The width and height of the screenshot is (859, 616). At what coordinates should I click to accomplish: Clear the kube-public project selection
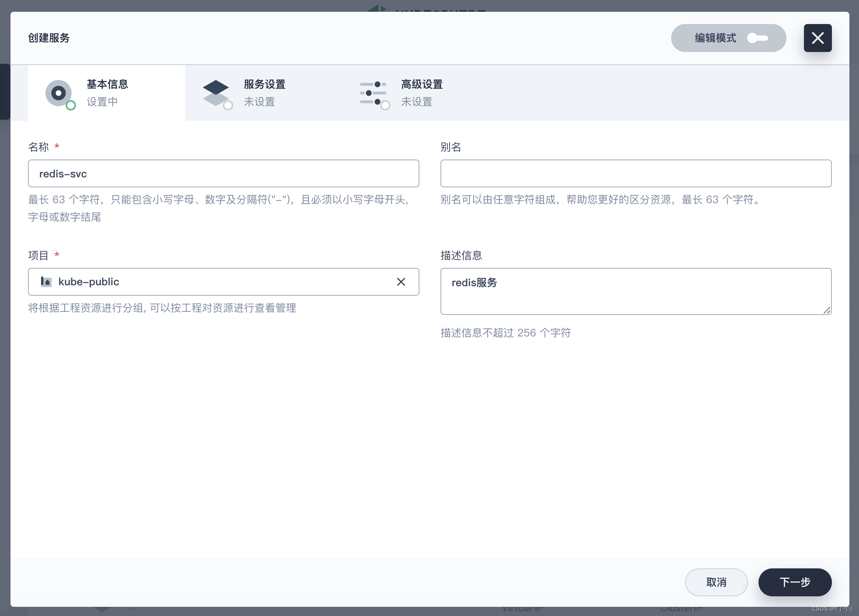click(x=401, y=282)
